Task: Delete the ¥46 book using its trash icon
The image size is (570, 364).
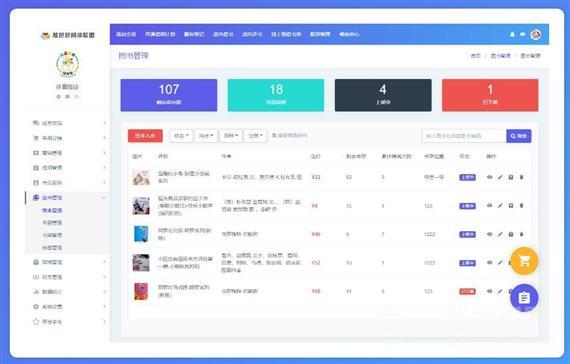Action: (x=521, y=234)
